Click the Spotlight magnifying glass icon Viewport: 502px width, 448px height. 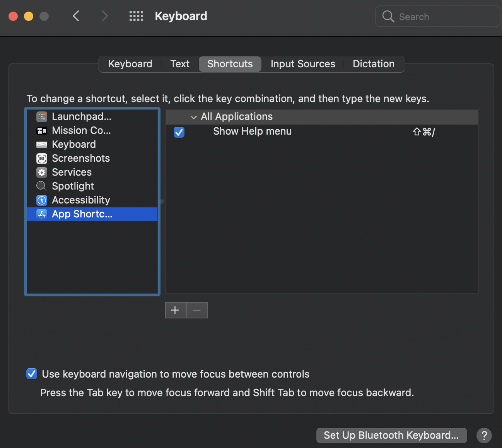coord(41,186)
